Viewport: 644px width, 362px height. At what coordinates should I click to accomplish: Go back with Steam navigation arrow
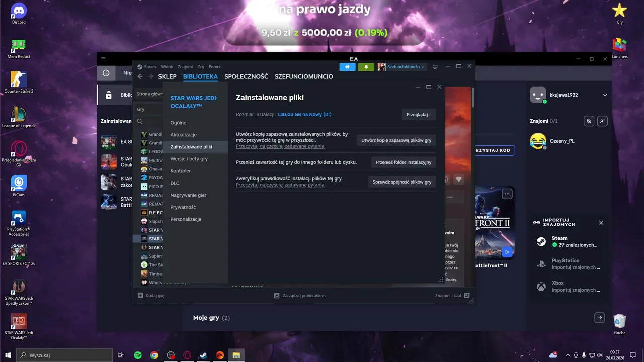coord(140,77)
